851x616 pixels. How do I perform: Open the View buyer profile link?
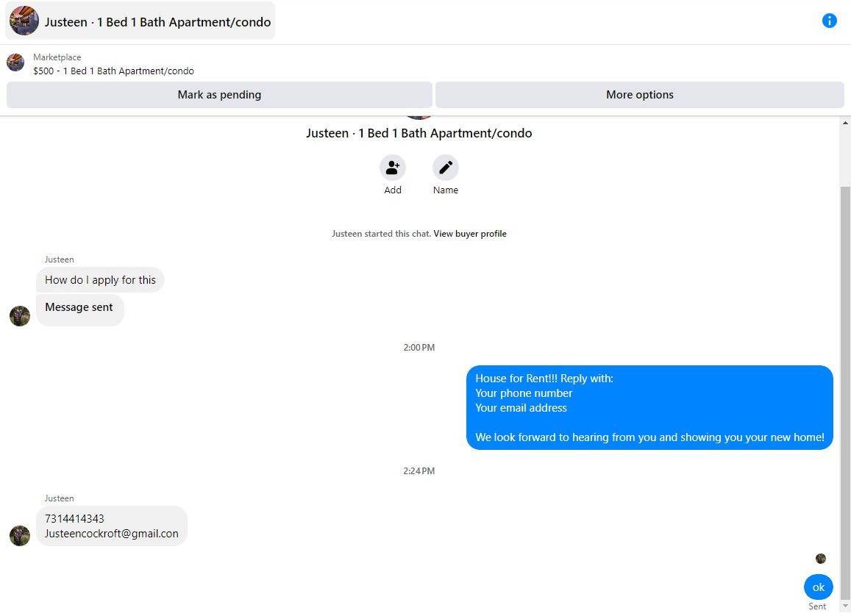(x=469, y=234)
